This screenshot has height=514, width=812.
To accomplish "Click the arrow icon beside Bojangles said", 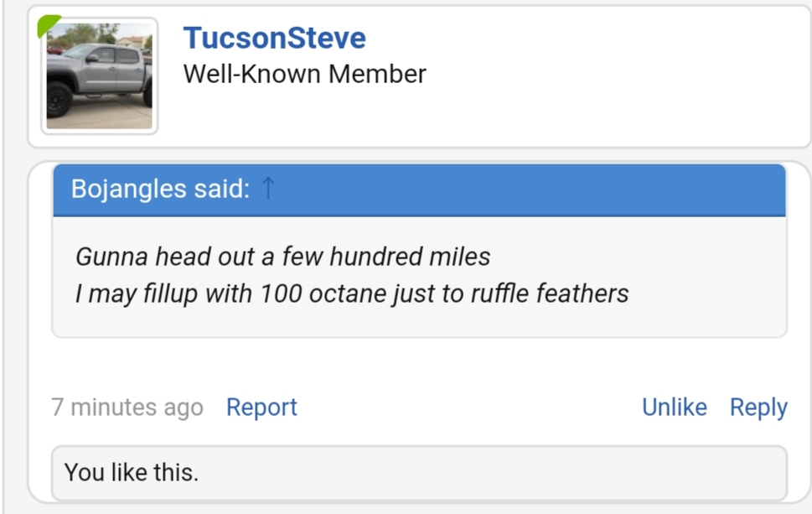I will coord(267,188).
